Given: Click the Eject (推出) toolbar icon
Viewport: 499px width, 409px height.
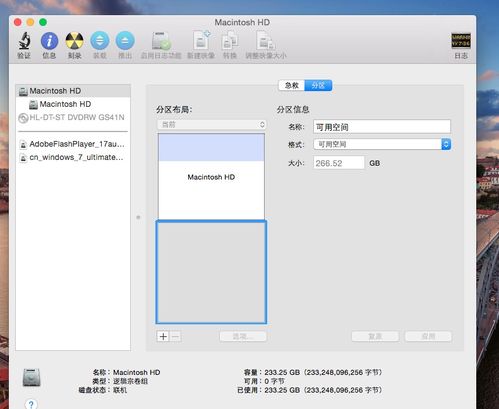Looking at the screenshot, I should click(125, 41).
